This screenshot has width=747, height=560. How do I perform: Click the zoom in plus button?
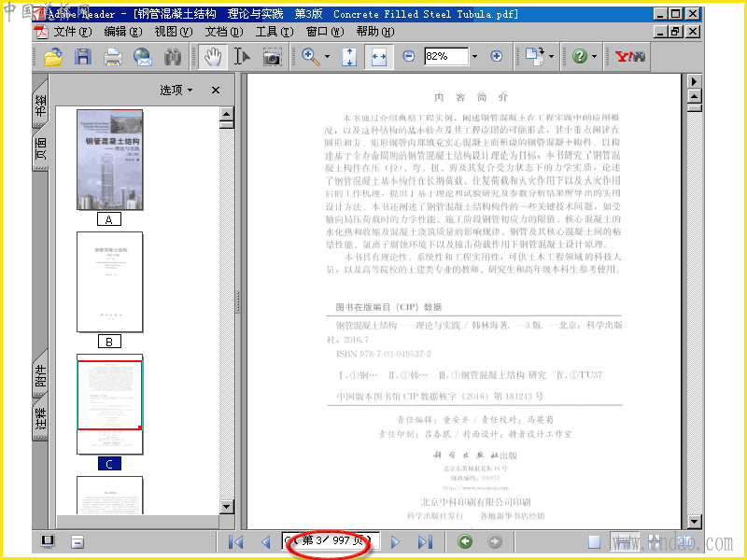pyautogui.click(x=496, y=56)
